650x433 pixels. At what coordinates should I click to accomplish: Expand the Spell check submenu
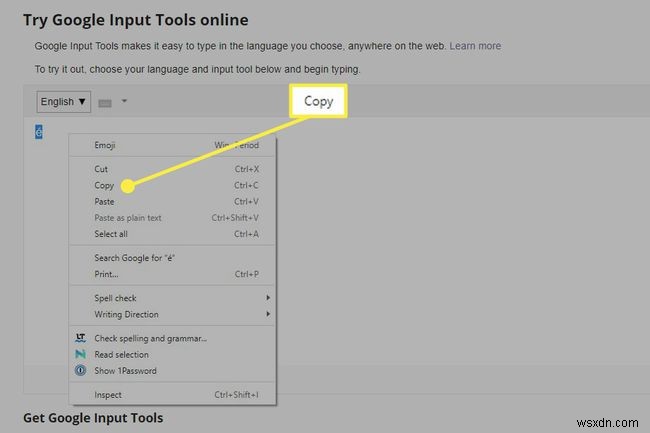tap(172, 298)
